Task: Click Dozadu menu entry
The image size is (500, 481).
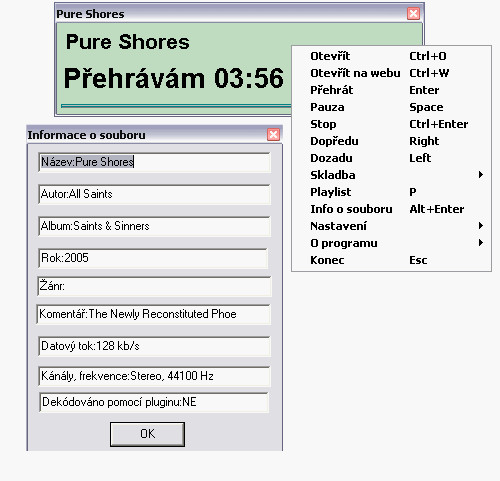Action: coord(391,158)
